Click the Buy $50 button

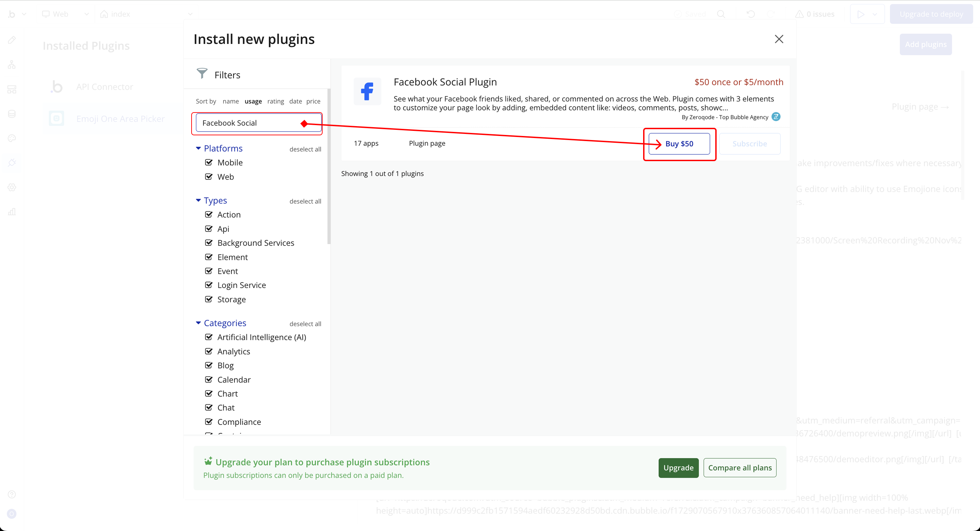[x=679, y=144]
